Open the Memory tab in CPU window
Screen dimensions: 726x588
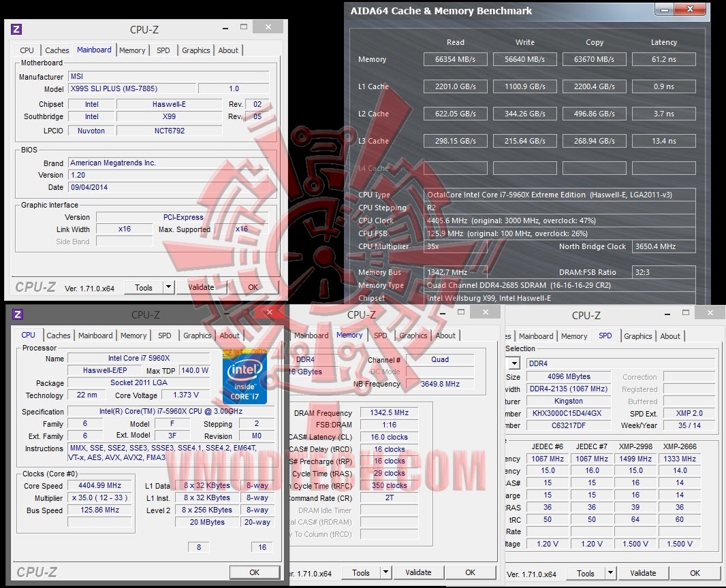click(x=133, y=336)
